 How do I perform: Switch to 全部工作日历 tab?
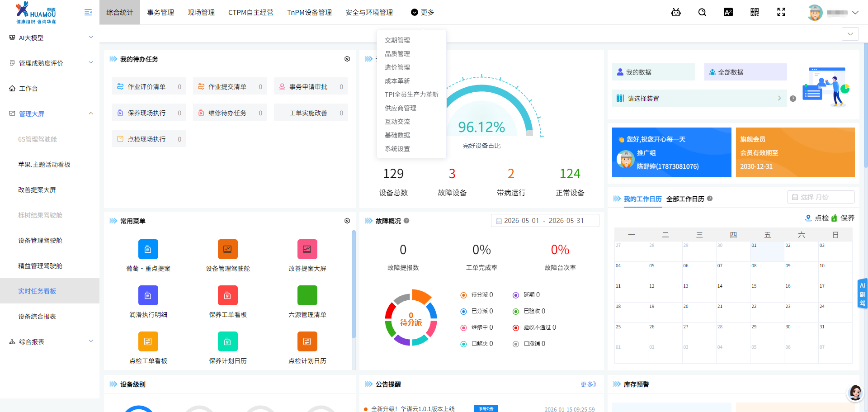(x=685, y=199)
